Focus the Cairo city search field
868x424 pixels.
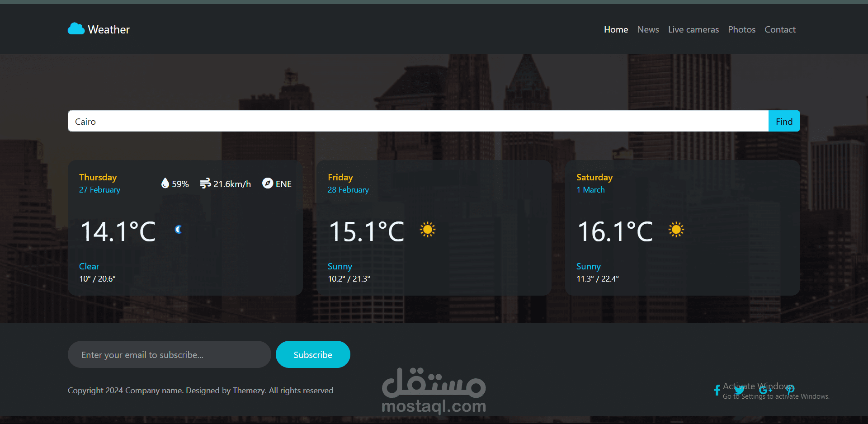pyautogui.click(x=418, y=121)
